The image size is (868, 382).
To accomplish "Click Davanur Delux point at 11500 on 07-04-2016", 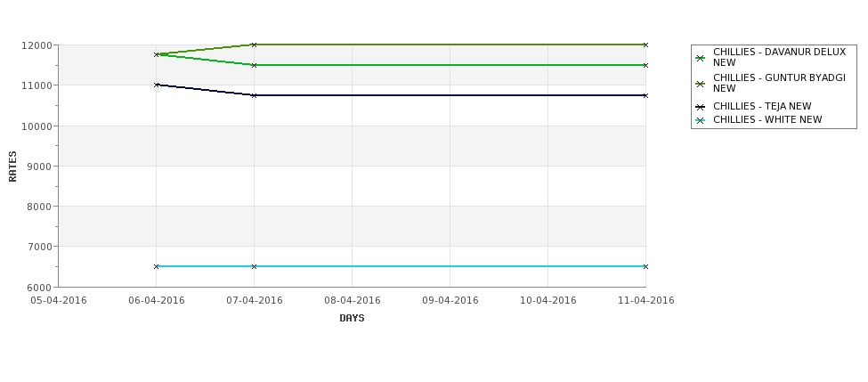I will 254,65.
